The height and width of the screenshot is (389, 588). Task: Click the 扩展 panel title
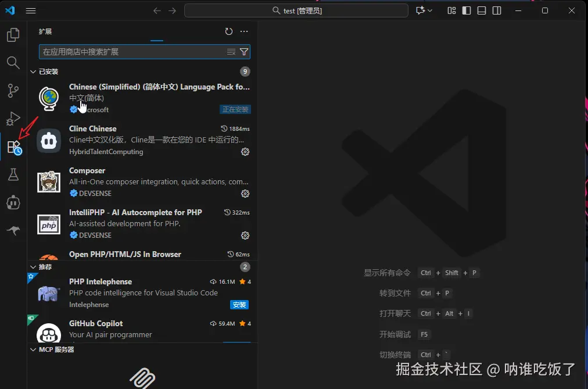point(45,31)
